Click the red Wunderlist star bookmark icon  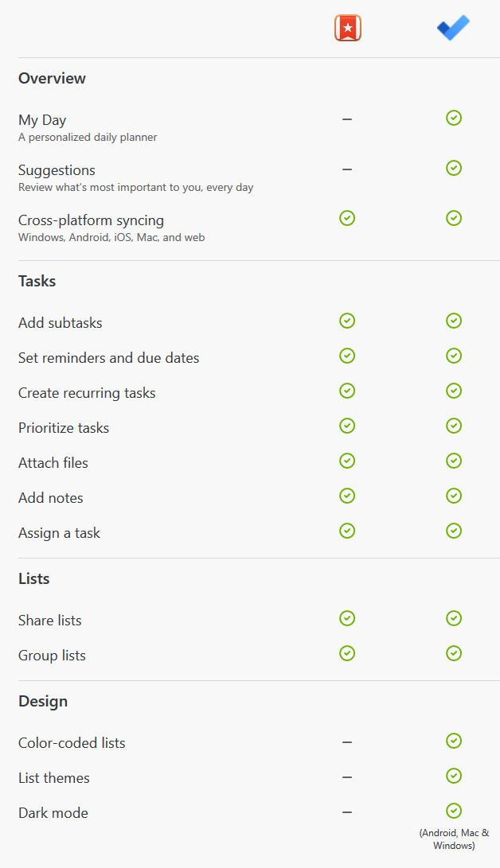coord(348,28)
